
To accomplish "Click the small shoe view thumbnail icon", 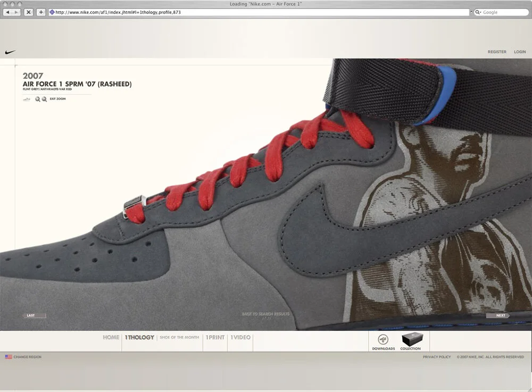I will tap(27, 99).
